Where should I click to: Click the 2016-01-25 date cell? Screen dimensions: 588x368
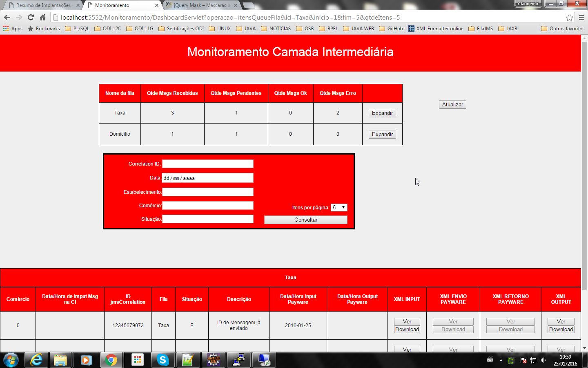pos(298,325)
